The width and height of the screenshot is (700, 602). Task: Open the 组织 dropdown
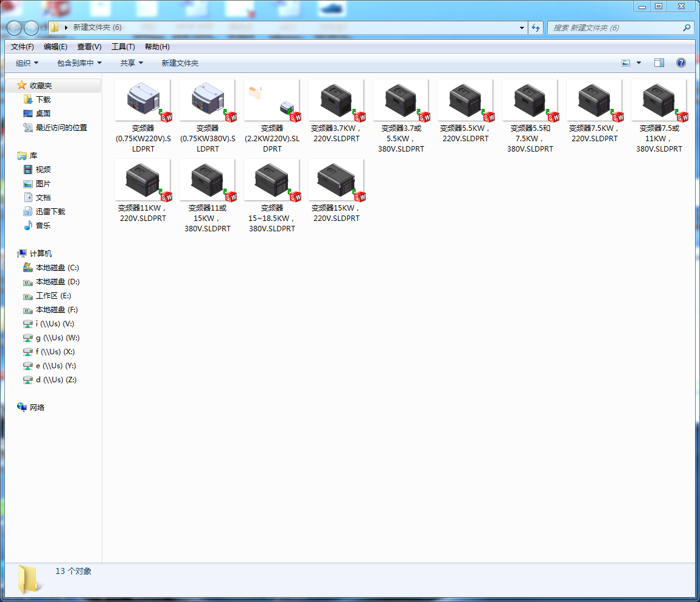click(x=27, y=63)
